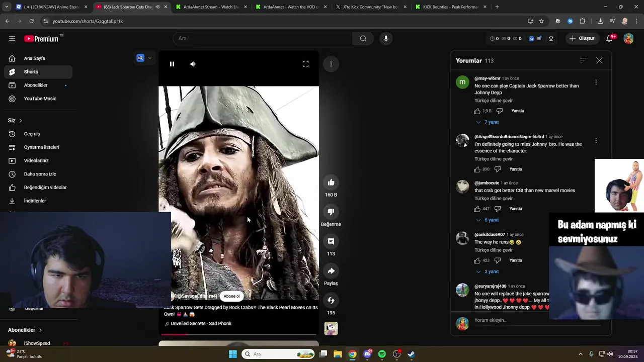Reply to @jumbocute with Yanıtla
Screen dimensions: 644x362
click(516, 209)
